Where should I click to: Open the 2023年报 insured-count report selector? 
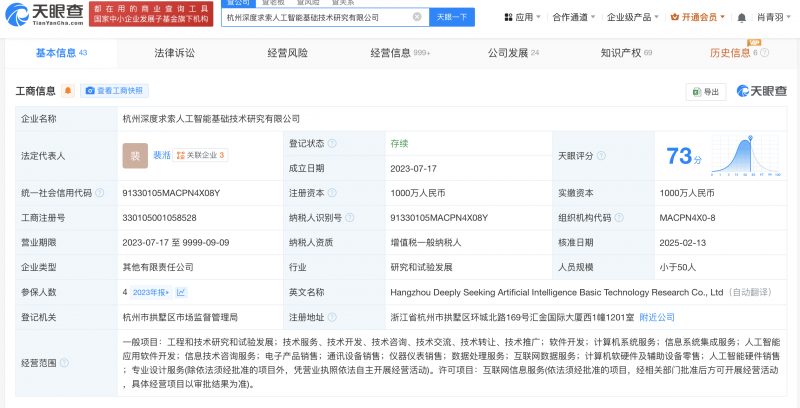pyautogui.click(x=151, y=292)
